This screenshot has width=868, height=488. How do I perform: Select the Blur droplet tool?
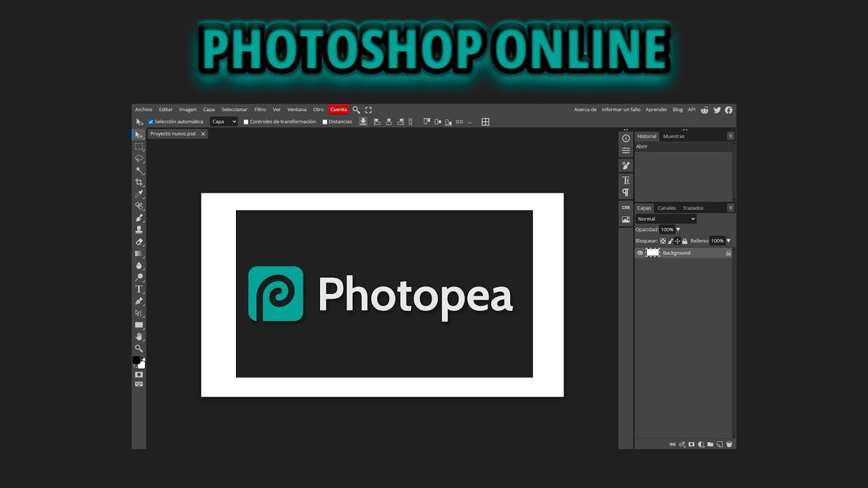[139, 265]
